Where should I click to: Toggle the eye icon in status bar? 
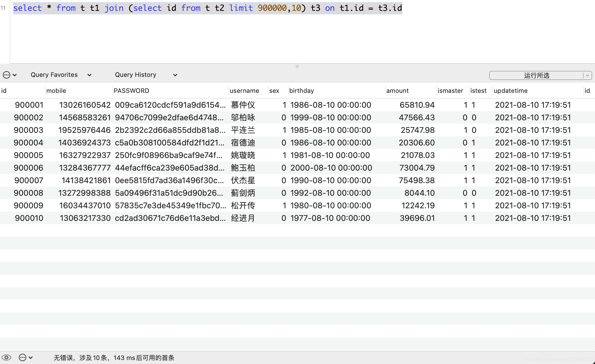[6, 357]
